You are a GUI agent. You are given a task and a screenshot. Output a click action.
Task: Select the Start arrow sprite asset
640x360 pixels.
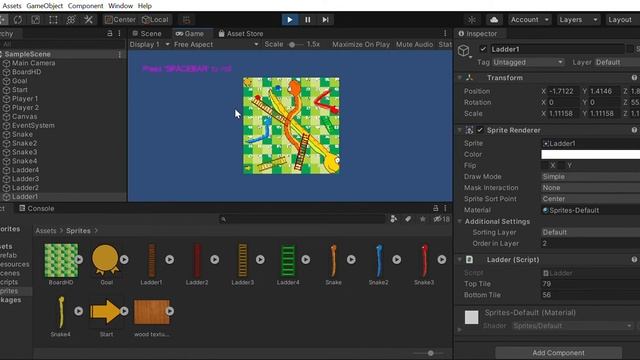[105, 312]
